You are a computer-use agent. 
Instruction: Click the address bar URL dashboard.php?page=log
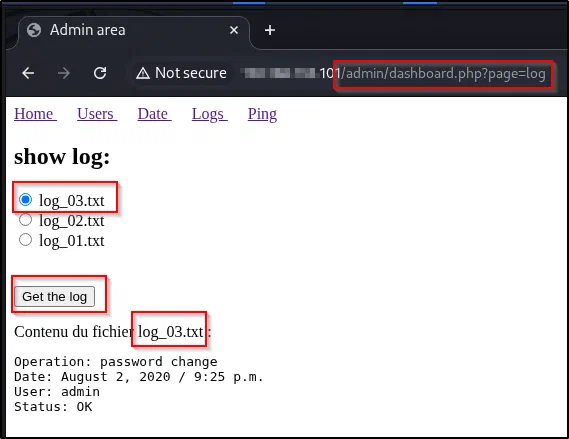click(443, 74)
